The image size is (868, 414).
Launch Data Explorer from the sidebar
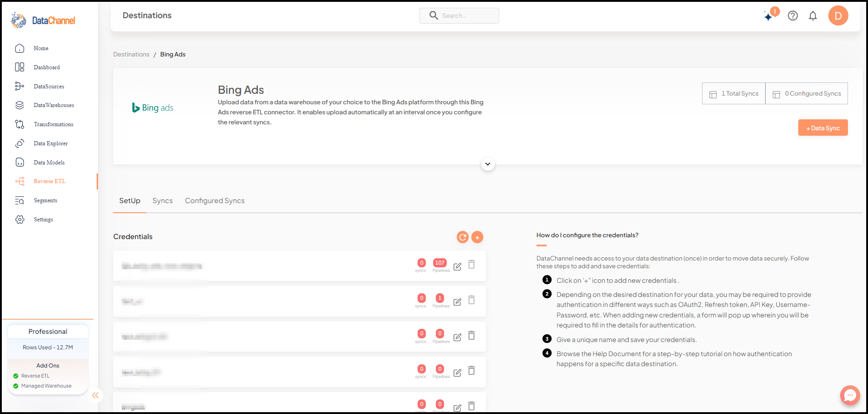pos(51,143)
